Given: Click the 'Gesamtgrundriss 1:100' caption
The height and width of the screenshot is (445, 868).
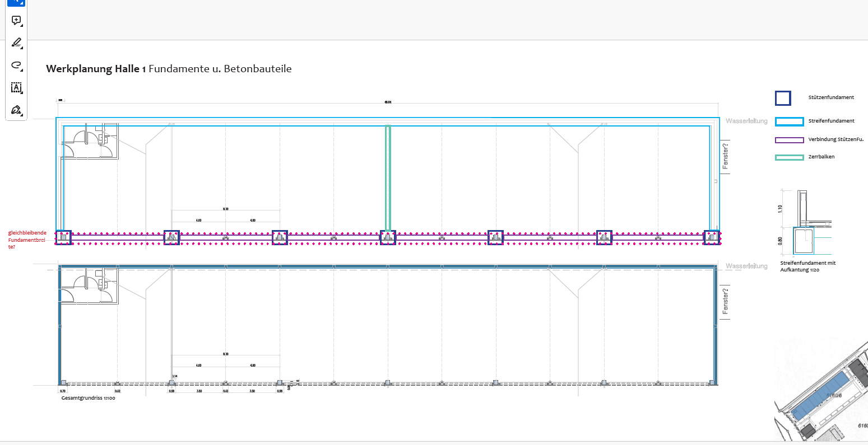Looking at the screenshot, I should click(88, 398).
